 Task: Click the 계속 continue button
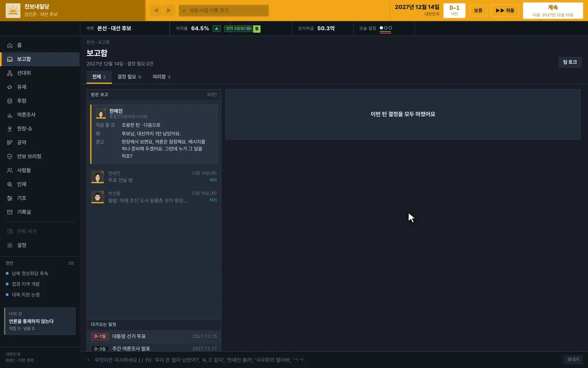(552, 11)
